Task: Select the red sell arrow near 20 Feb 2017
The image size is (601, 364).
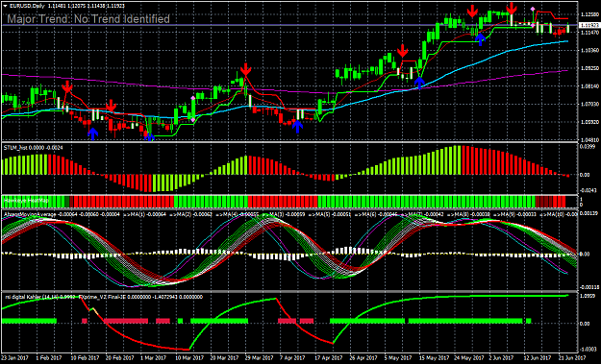Action: [x=111, y=106]
